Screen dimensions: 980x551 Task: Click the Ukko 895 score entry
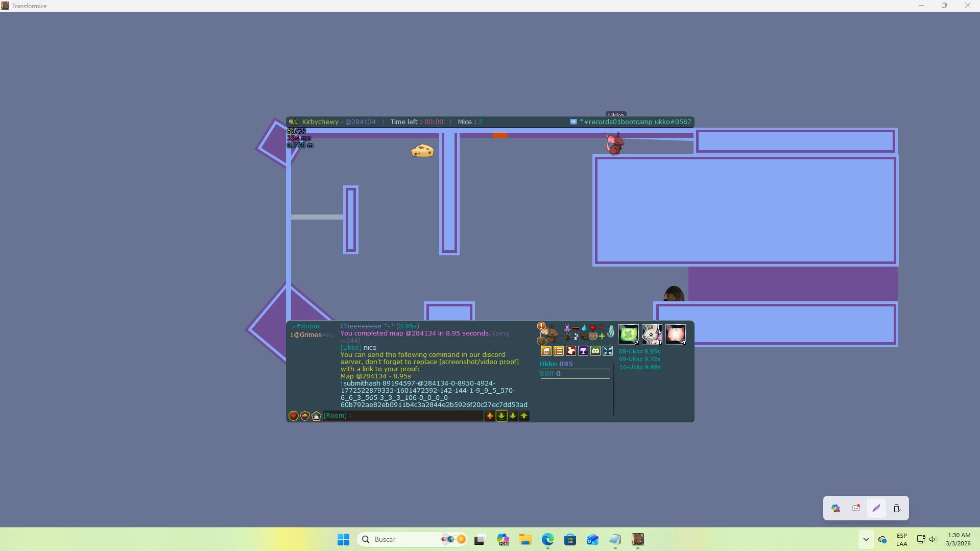coord(556,364)
